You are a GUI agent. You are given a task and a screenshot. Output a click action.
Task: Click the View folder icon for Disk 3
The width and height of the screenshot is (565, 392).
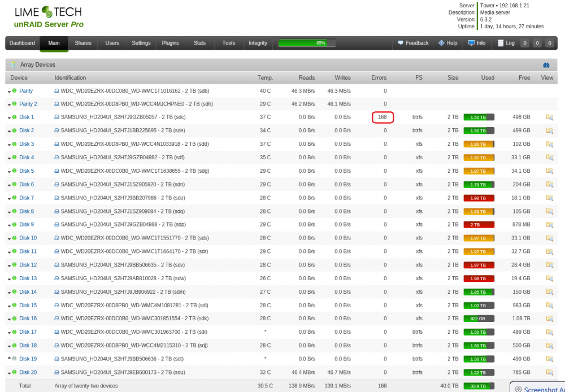tap(550, 144)
